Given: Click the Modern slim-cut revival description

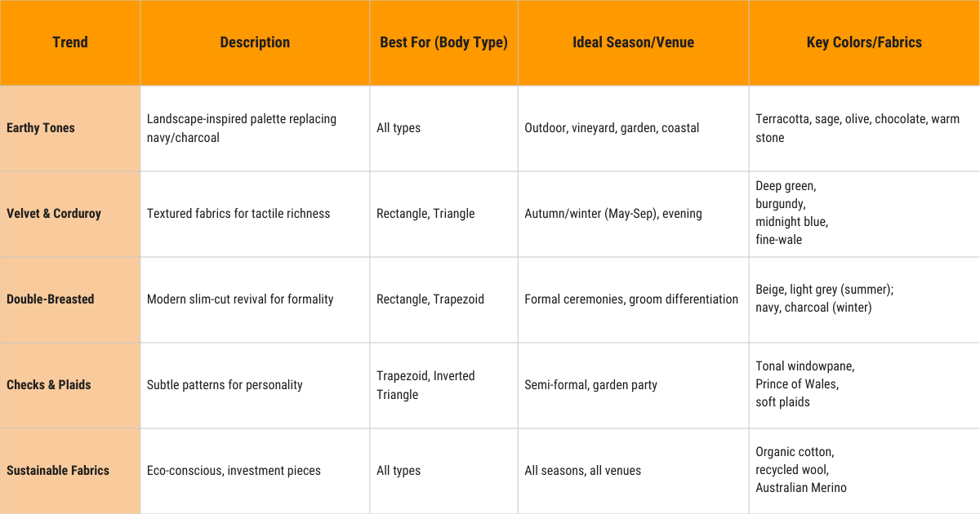Looking at the screenshot, I should pos(240,299).
